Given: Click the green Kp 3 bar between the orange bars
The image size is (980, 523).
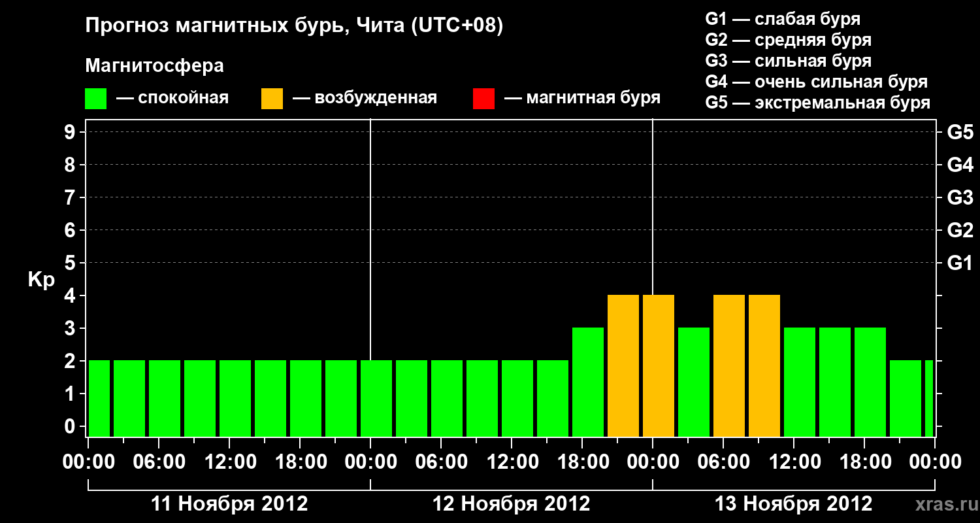Looking at the screenshot, I should point(694,382).
